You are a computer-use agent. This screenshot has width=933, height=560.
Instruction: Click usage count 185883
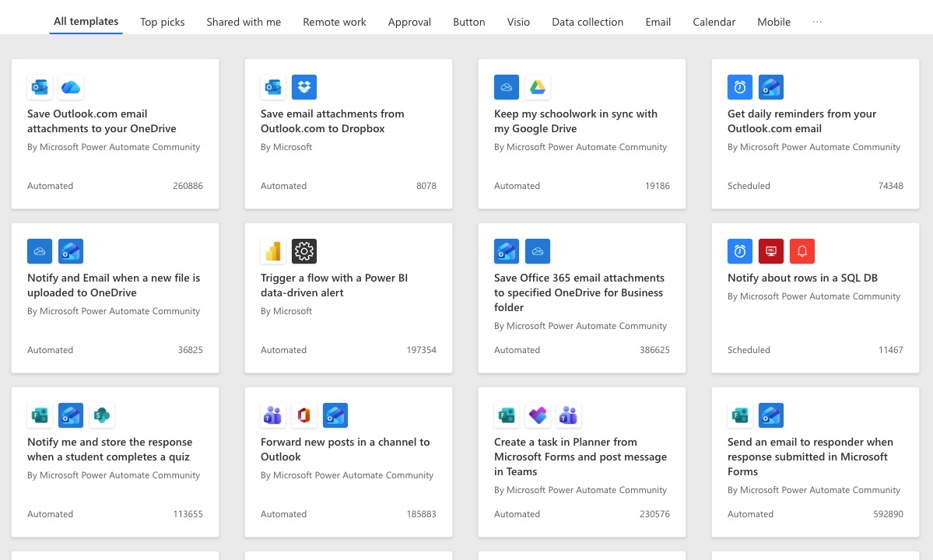coord(421,513)
